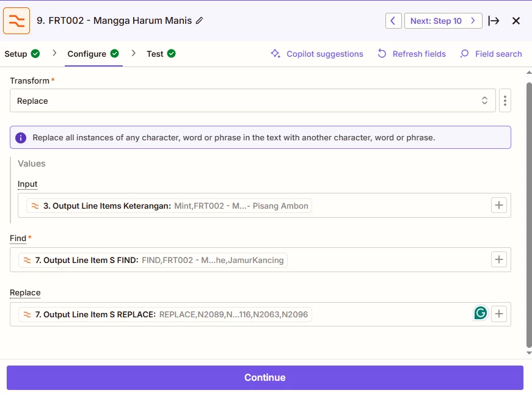Add data with plus in Find field
The image size is (532, 393).
(499, 259)
